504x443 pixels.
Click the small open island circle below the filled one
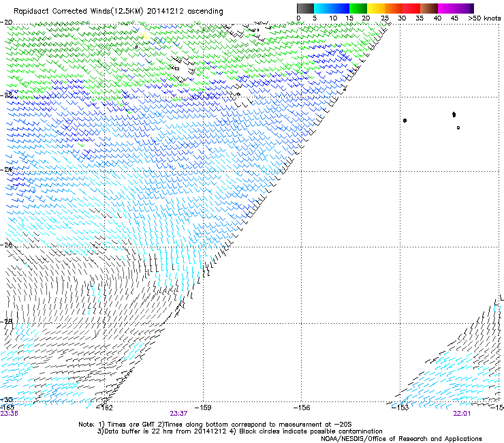pyautogui.click(x=458, y=127)
